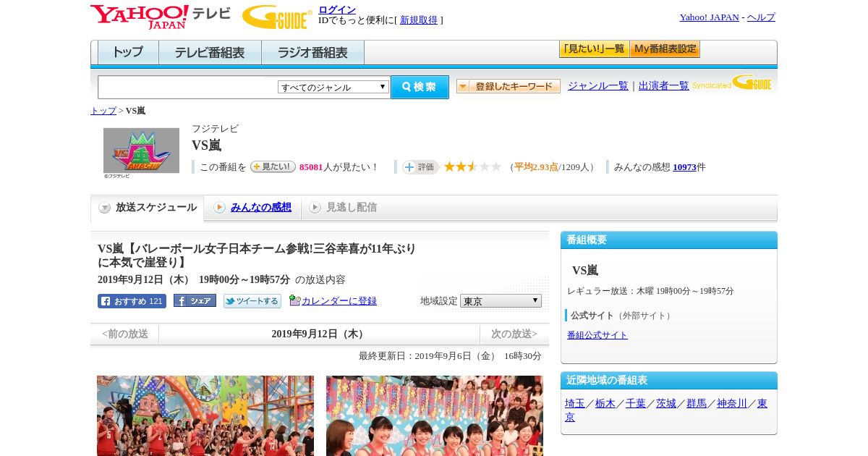Click the Syndicated G-GUIDE logo
868x456 pixels.
732,83
